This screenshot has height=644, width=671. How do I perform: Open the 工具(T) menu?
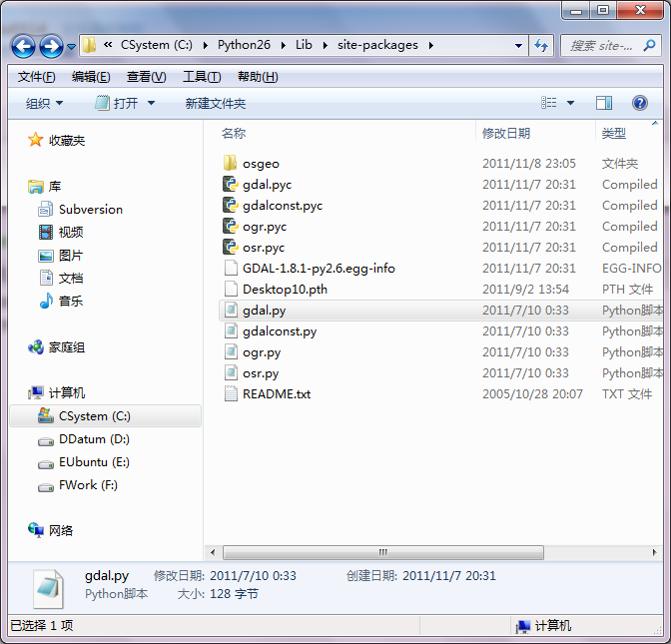click(202, 77)
